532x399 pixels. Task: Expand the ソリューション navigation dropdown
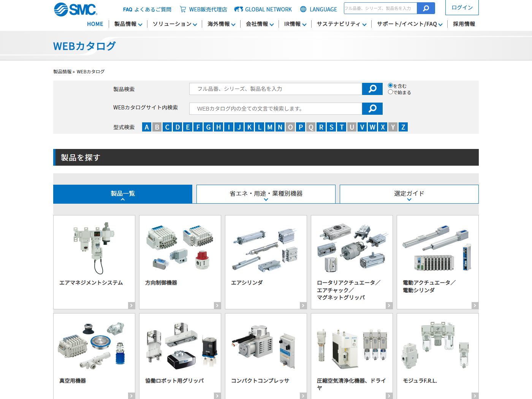pyautogui.click(x=175, y=24)
